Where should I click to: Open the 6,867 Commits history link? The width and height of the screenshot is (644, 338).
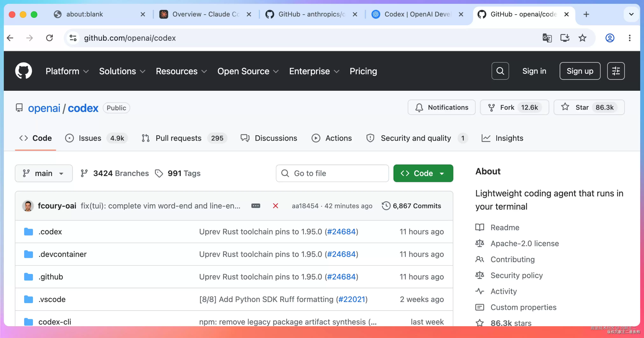pyautogui.click(x=412, y=206)
